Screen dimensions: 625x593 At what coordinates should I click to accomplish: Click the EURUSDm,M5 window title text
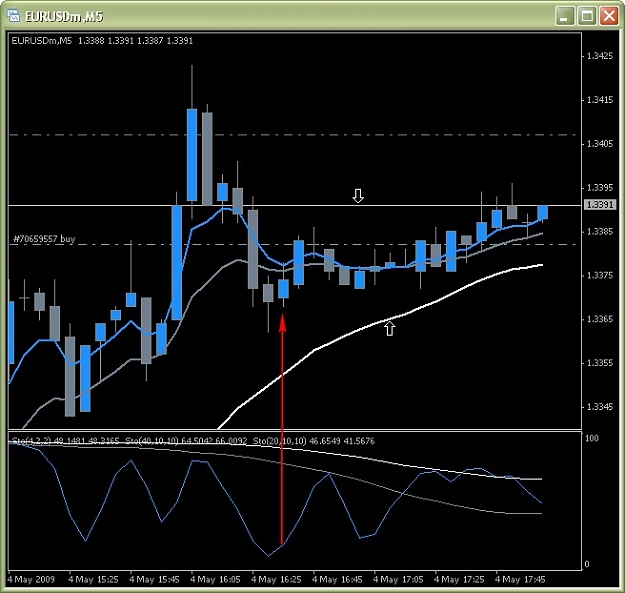click(x=64, y=16)
